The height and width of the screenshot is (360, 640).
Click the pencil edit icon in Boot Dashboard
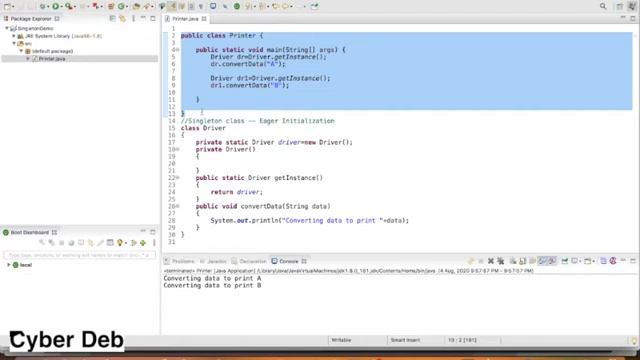(100, 243)
